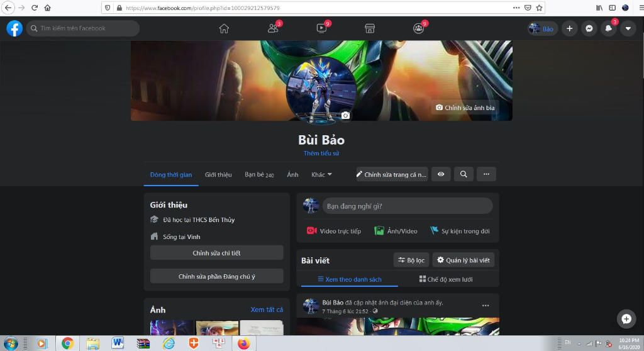Open the Watch video icon
The height and width of the screenshot is (351, 644).
[x=321, y=28]
